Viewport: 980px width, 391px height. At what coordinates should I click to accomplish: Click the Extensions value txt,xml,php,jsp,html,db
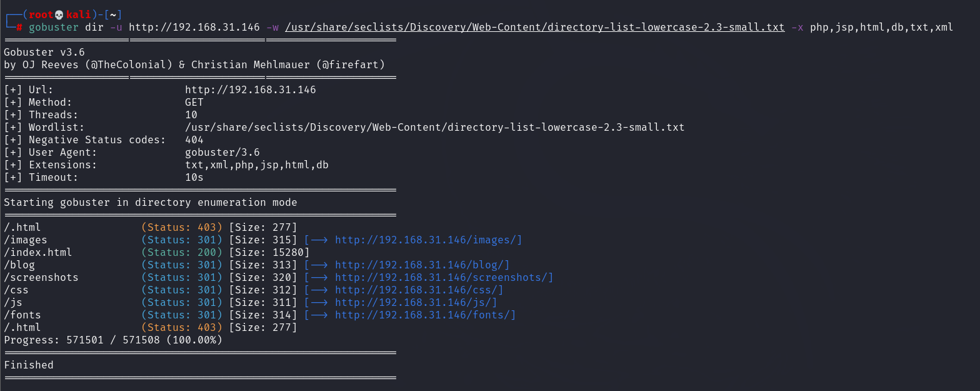(257, 165)
